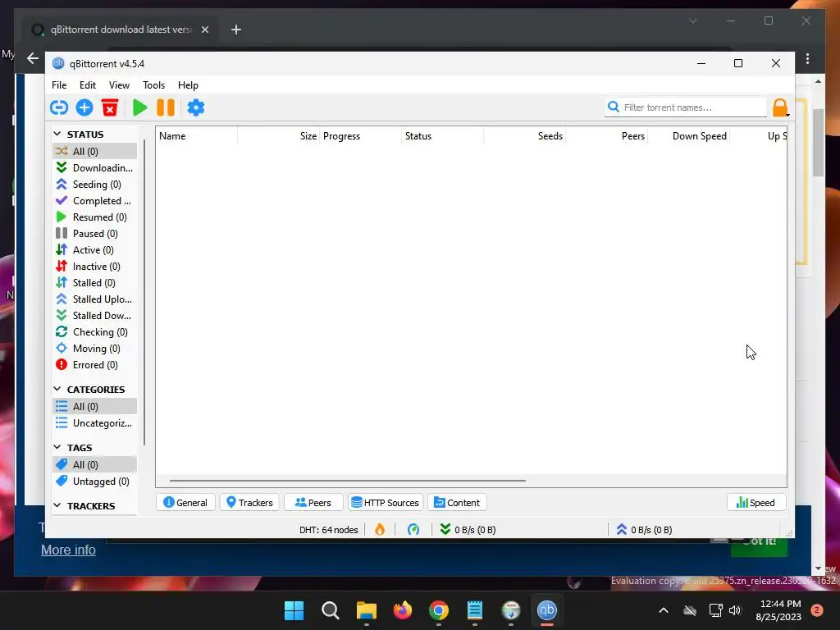The width and height of the screenshot is (840, 630).
Task: Select the Errored (0) filter
Action: 95,365
